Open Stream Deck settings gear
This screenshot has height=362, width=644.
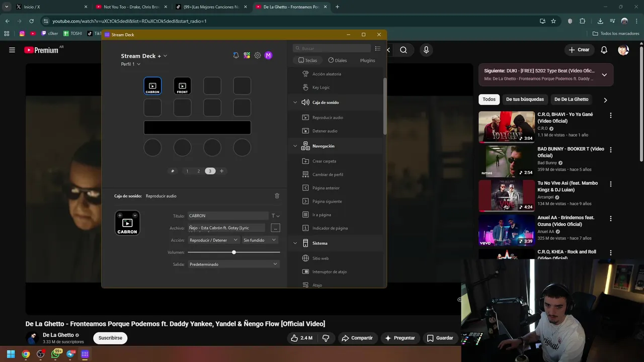click(x=258, y=55)
